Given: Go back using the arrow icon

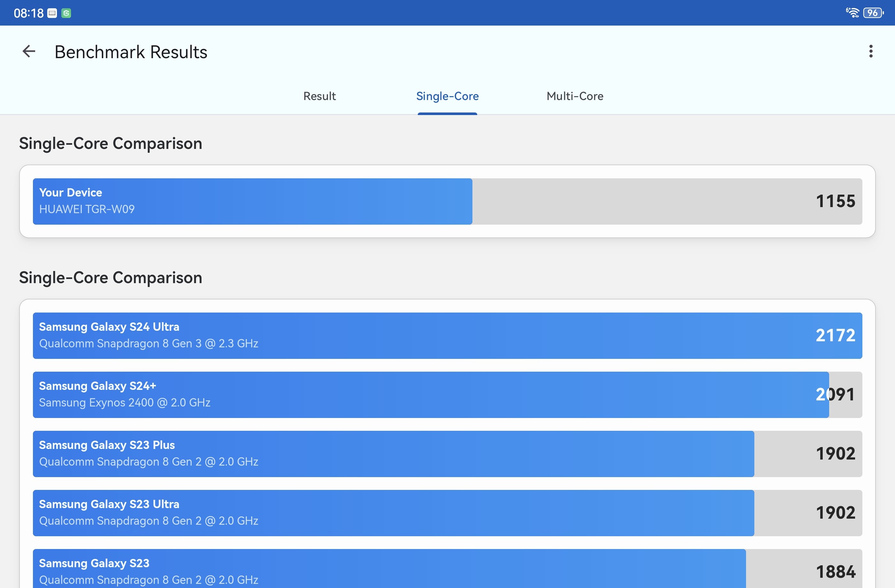Looking at the screenshot, I should tap(29, 51).
